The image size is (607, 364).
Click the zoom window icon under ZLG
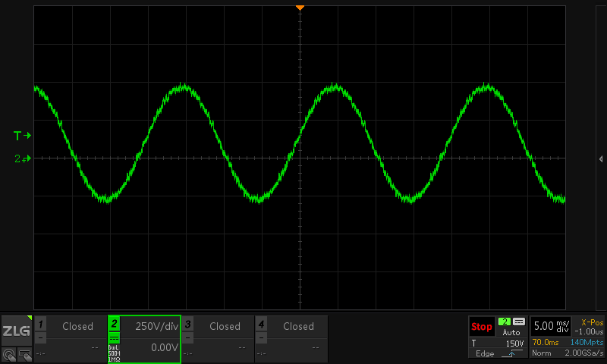[x=24, y=353]
